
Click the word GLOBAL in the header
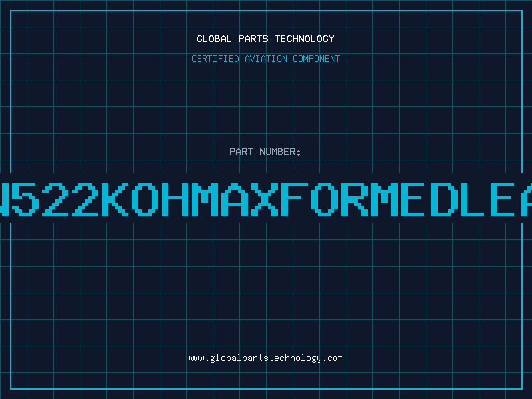[x=213, y=39]
